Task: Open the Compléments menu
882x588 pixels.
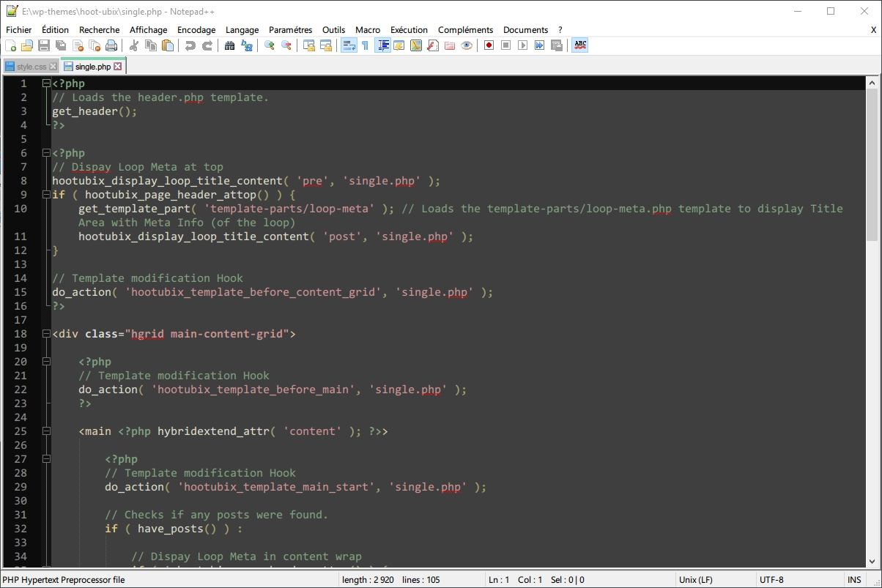Action: tap(466, 30)
